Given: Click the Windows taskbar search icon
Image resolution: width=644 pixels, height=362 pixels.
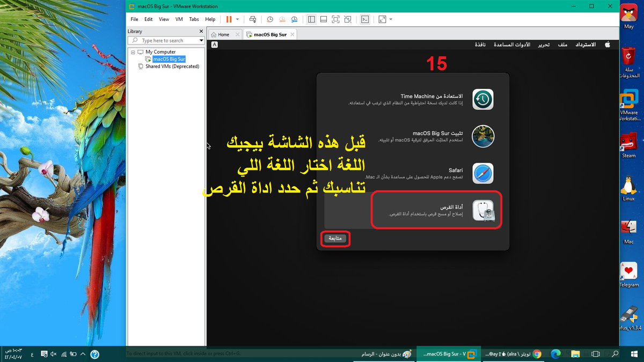Looking at the screenshot, I should pyautogui.click(x=615, y=354).
